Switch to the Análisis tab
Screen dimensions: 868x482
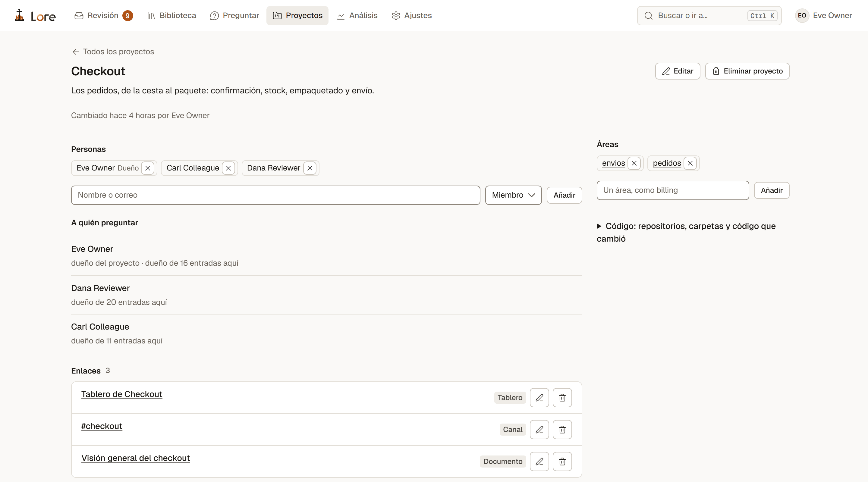pos(357,15)
